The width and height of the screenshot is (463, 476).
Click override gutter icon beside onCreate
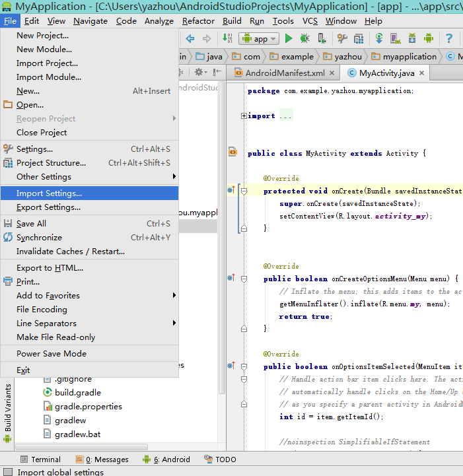pyautogui.click(x=231, y=190)
